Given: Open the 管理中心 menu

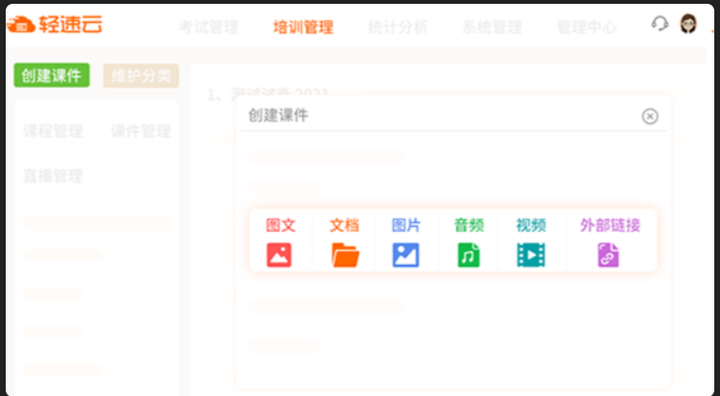Looking at the screenshot, I should click(x=586, y=28).
